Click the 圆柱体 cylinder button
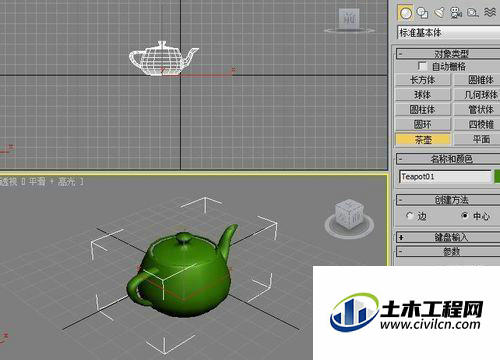Image resolution: width=500 pixels, height=360 pixels. tap(423, 110)
